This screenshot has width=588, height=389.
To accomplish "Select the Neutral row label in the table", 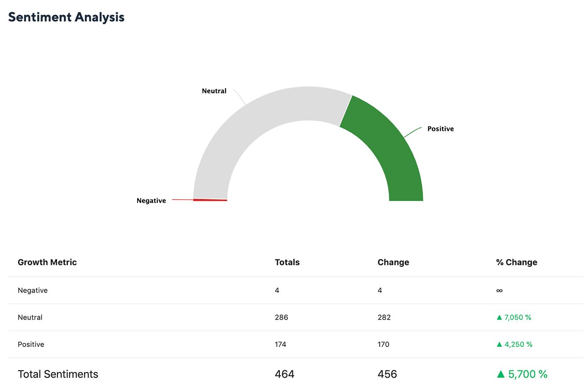I will (x=30, y=317).
